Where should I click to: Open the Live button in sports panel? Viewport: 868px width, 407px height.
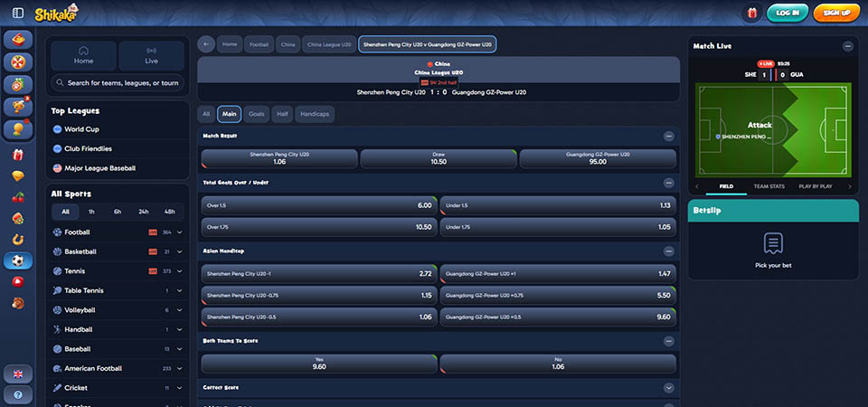point(152,55)
